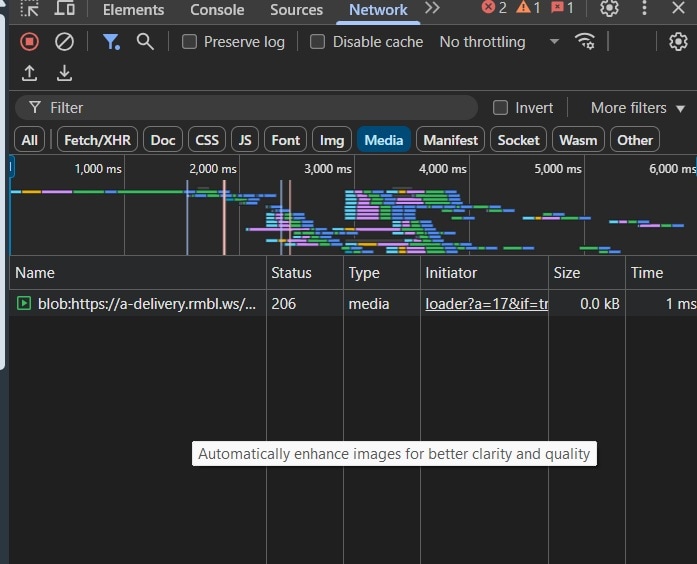The image size is (697, 564).
Task: Stop recording network log
Action: click(x=29, y=42)
